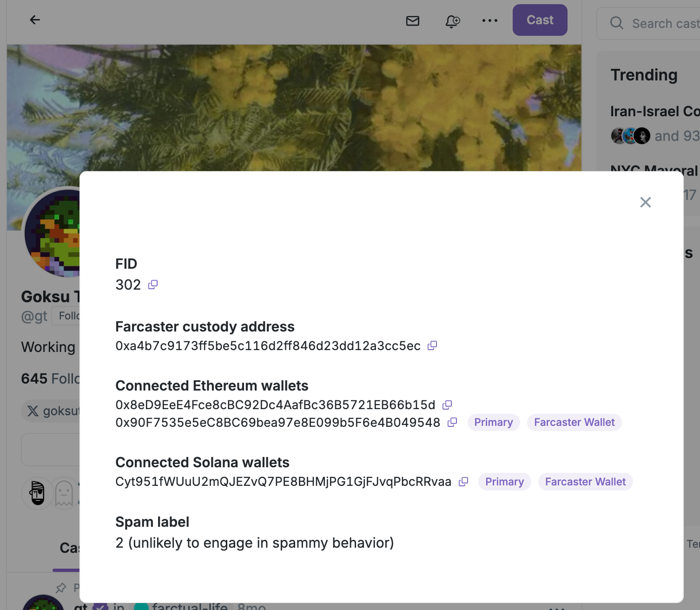Open direct messages envelope icon

(x=413, y=21)
